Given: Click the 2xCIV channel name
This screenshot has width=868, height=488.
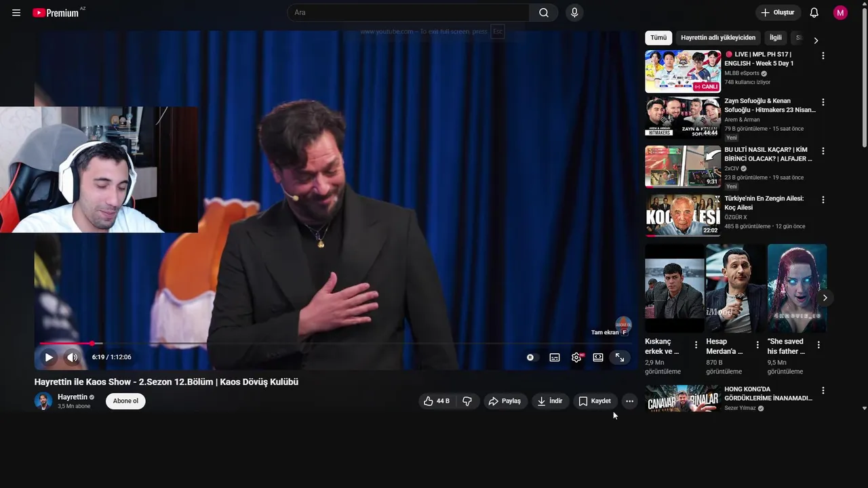Looking at the screenshot, I should [x=732, y=169].
